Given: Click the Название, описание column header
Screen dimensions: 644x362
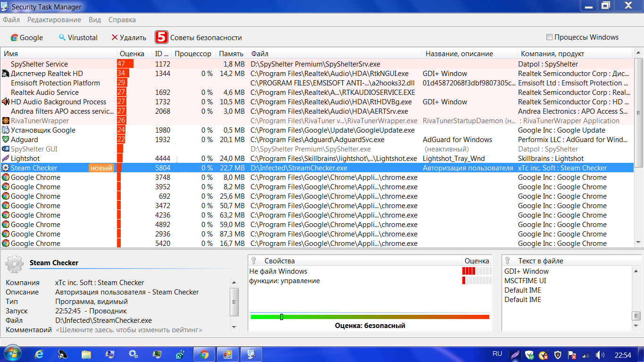Looking at the screenshot, I should 470,54.
